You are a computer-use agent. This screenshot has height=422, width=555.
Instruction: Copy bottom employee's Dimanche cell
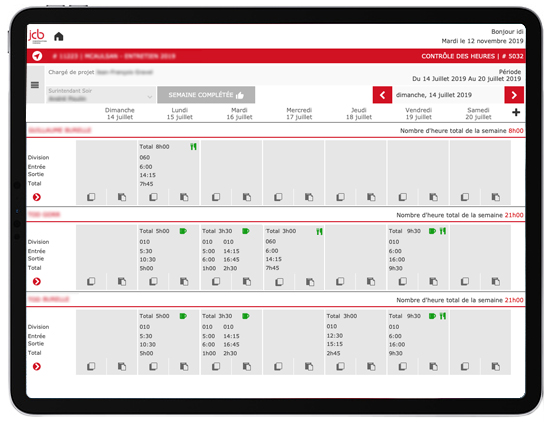pyautogui.click(x=91, y=366)
